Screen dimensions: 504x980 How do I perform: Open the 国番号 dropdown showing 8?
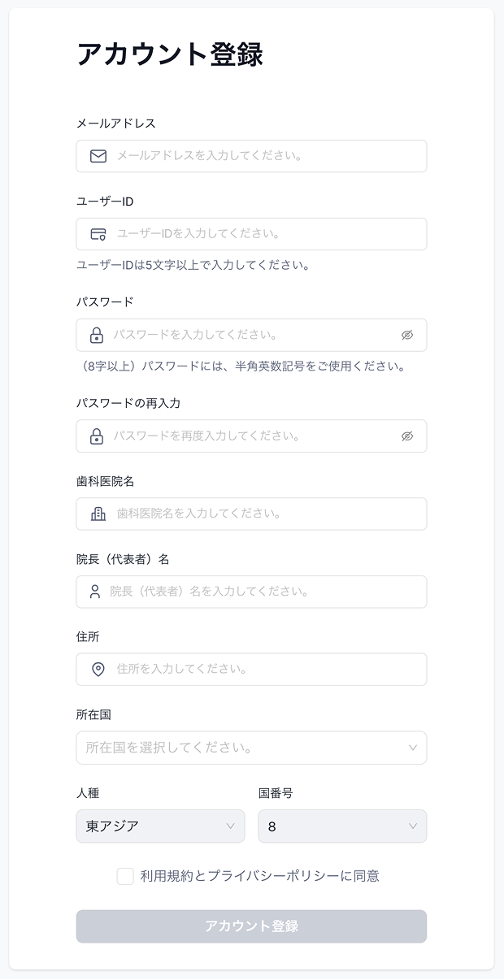342,826
